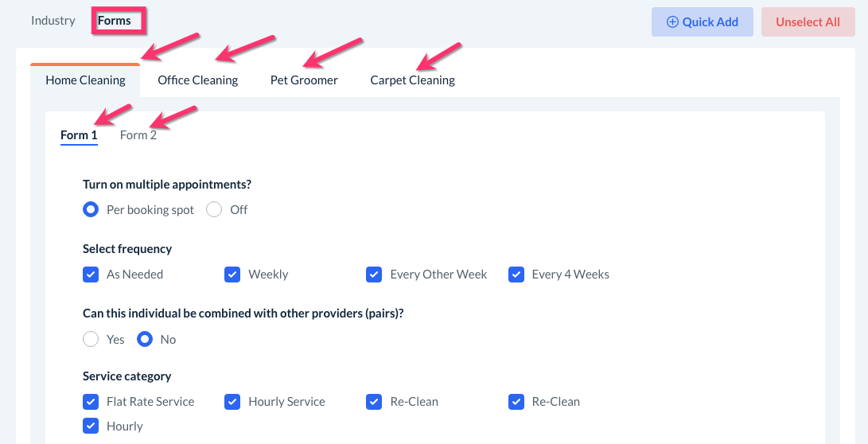Switch to Pet Groomer tab
Image resolution: width=868 pixels, height=444 pixels.
pyautogui.click(x=304, y=80)
